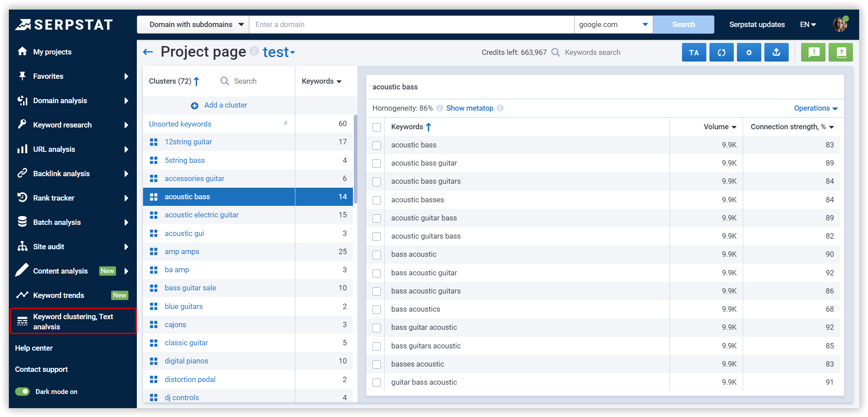Check the 'bass acoustic' keyword checkbox
The width and height of the screenshot is (868, 417).
(376, 255)
